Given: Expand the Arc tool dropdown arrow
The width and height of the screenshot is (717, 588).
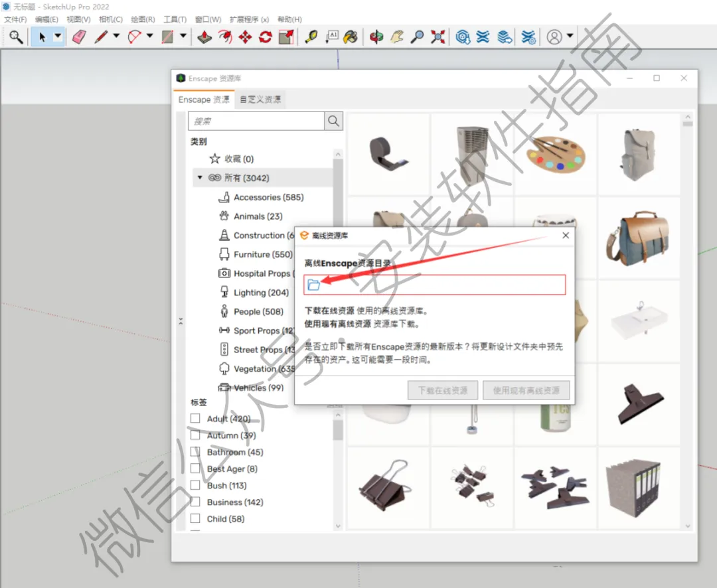Looking at the screenshot, I should [x=149, y=36].
